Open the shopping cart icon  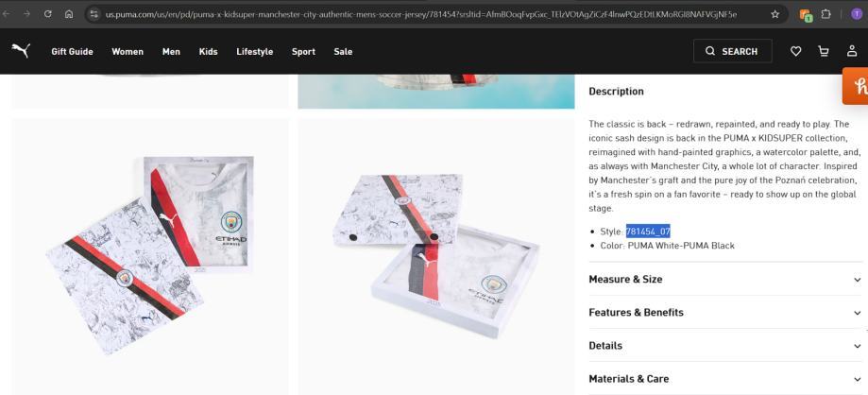pyautogui.click(x=824, y=52)
